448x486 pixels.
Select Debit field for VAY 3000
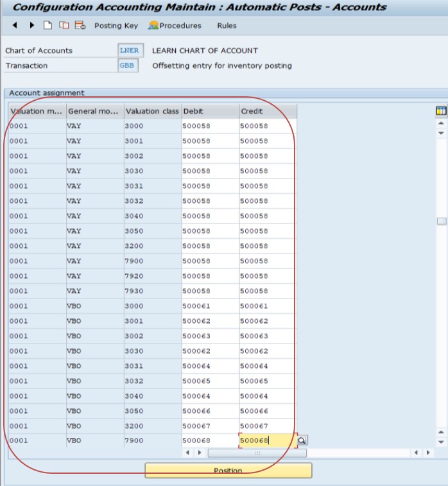[x=211, y=126]
